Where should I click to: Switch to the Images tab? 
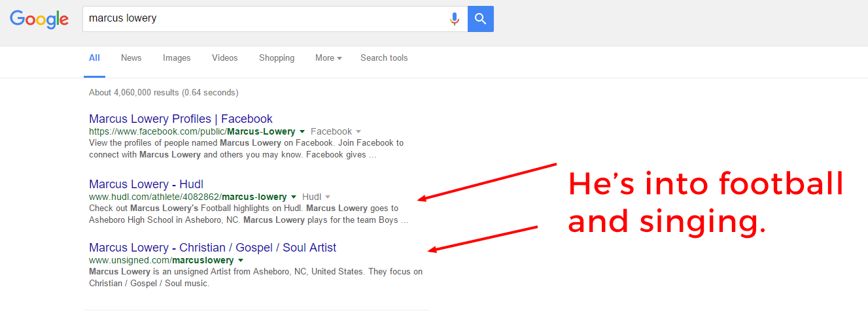tap(177, 58)
